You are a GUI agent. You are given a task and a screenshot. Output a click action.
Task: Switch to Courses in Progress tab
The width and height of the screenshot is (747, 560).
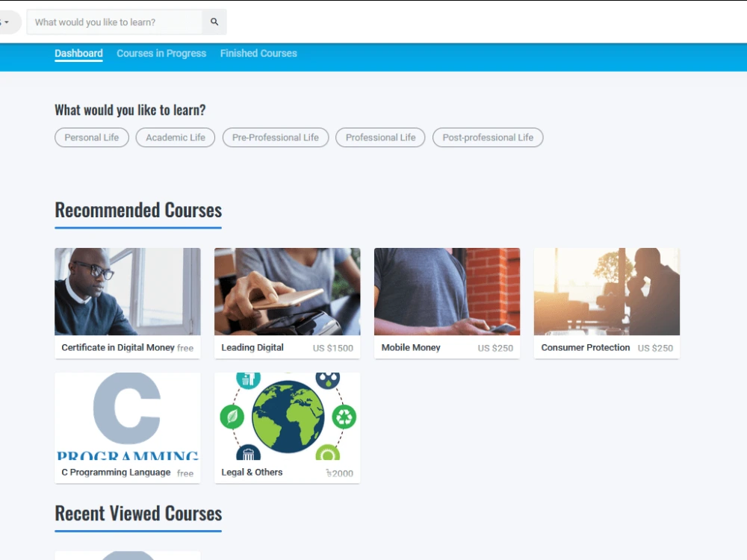pos(161,53)
